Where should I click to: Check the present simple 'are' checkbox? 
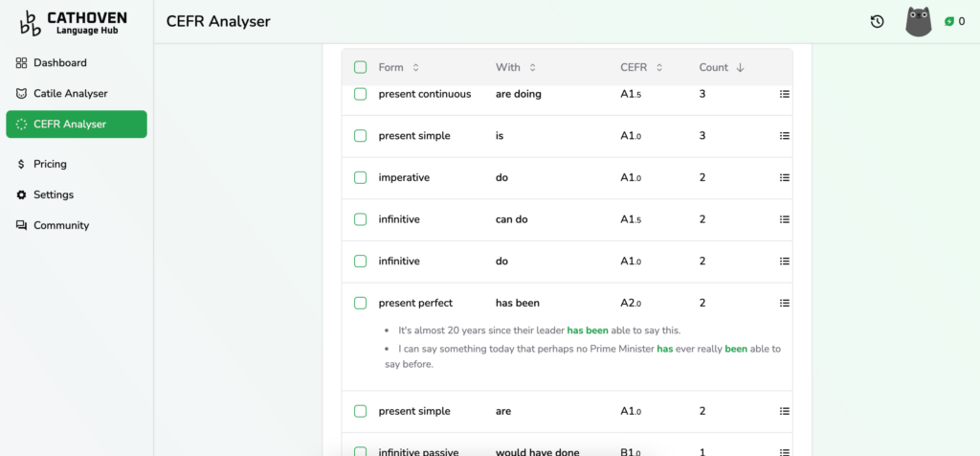pyautogui.click(x=360, y=411)
